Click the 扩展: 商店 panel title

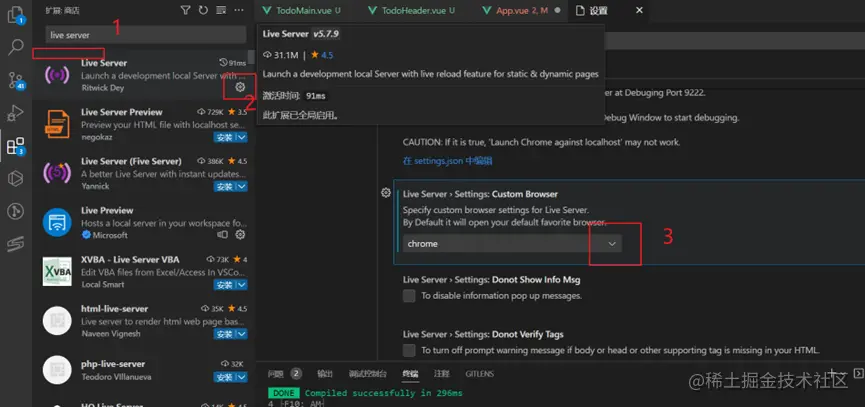pyautogui.click(x=63, y=10)
